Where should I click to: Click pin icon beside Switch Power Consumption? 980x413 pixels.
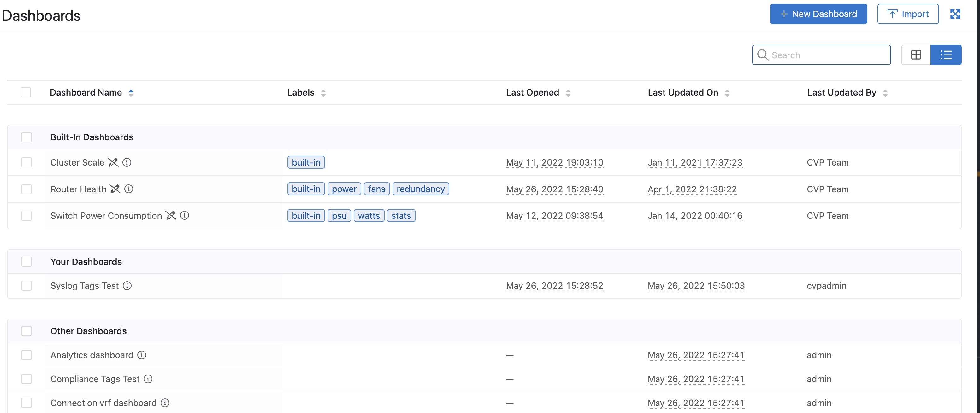171,216
